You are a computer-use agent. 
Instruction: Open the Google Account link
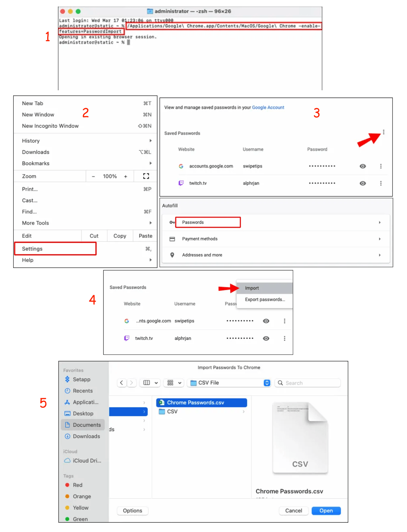[268, 107]
